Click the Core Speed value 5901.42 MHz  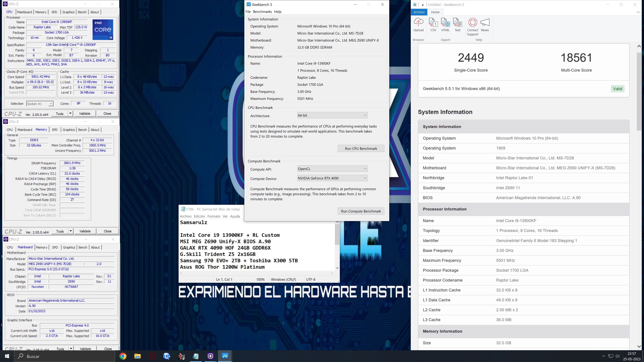click(x=40, y=77)
